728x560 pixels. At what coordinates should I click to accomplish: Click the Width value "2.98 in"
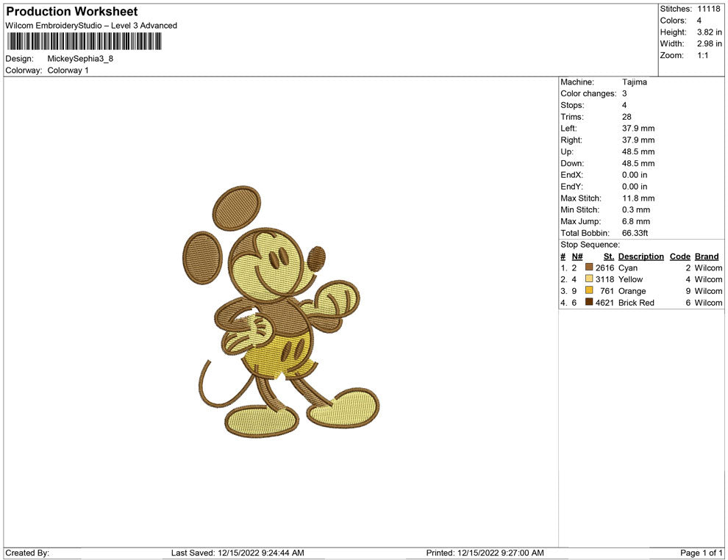[710, 43]
